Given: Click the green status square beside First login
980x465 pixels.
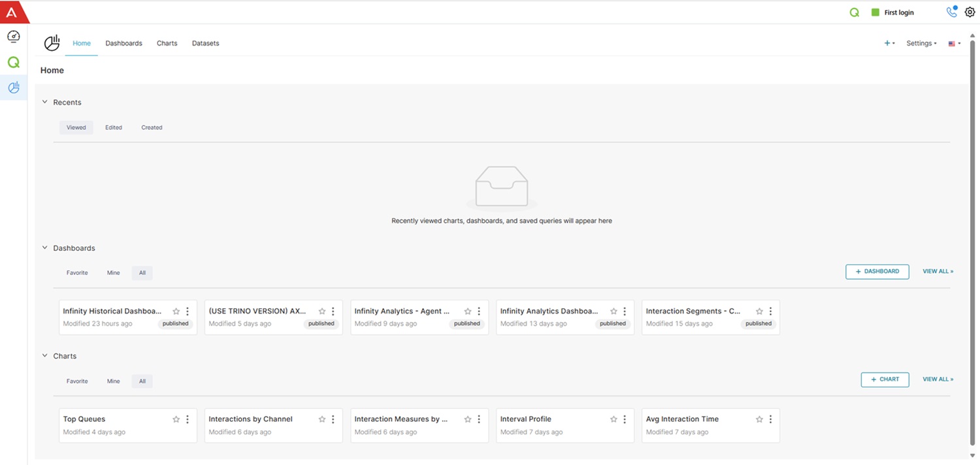Looking at the screenshot, I should [x=875, y=12].
